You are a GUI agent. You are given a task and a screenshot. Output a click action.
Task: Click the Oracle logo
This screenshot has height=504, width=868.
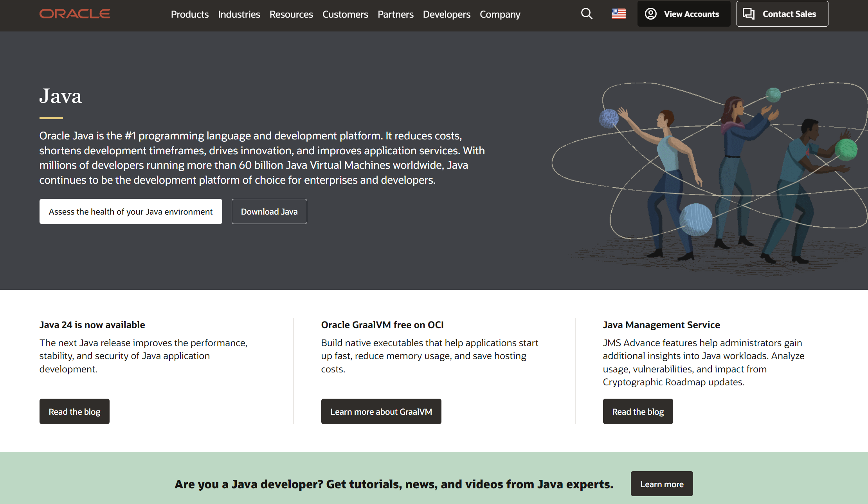coord(74,14)
